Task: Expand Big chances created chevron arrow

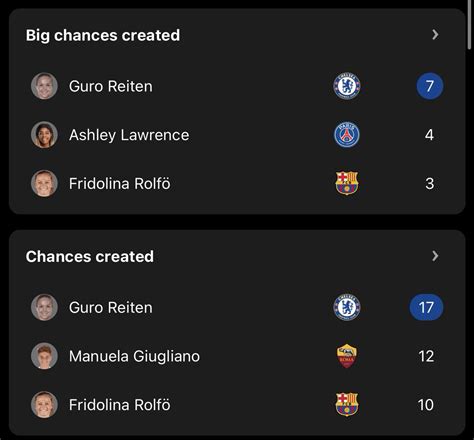Action: [435, 35]
